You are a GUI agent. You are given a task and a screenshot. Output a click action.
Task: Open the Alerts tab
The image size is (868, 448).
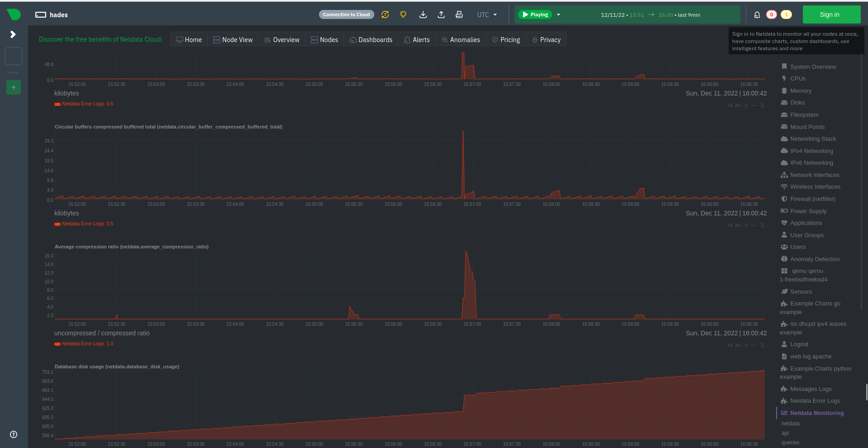417,40
